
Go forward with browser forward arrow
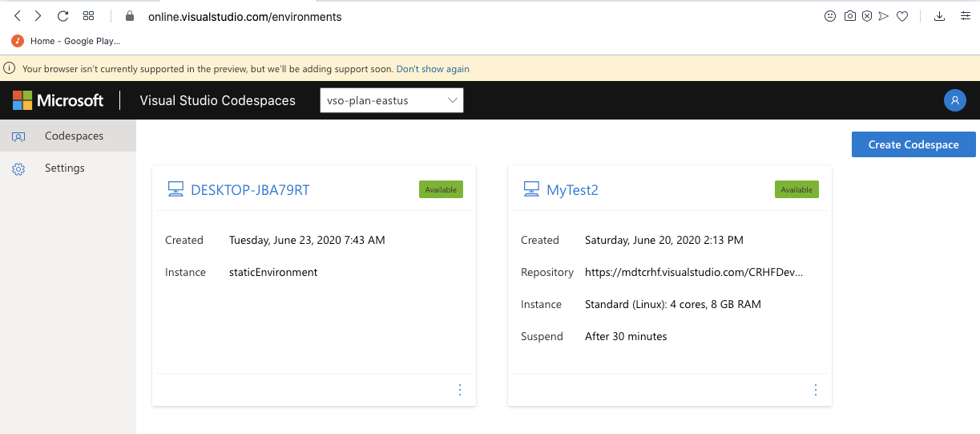(x=38, y=16)
